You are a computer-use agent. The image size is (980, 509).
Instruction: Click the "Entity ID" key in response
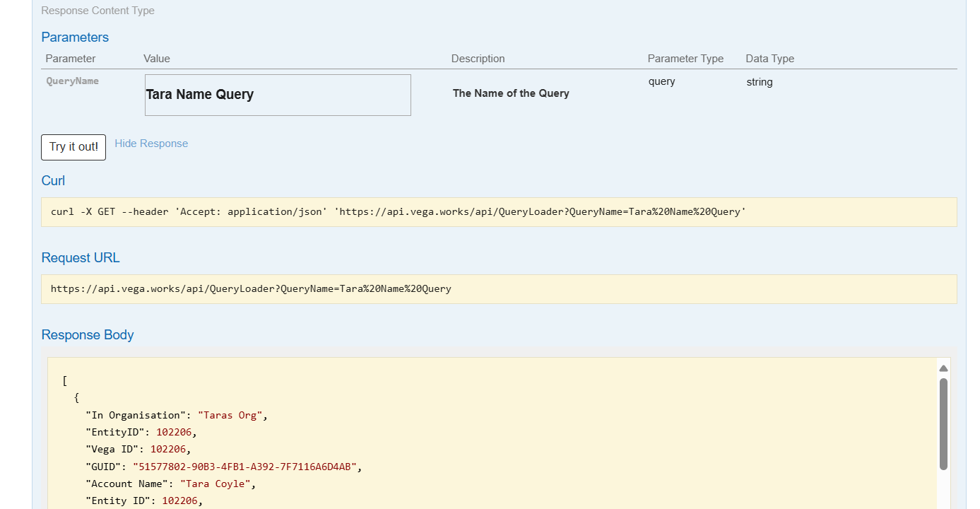pos(118,501)
